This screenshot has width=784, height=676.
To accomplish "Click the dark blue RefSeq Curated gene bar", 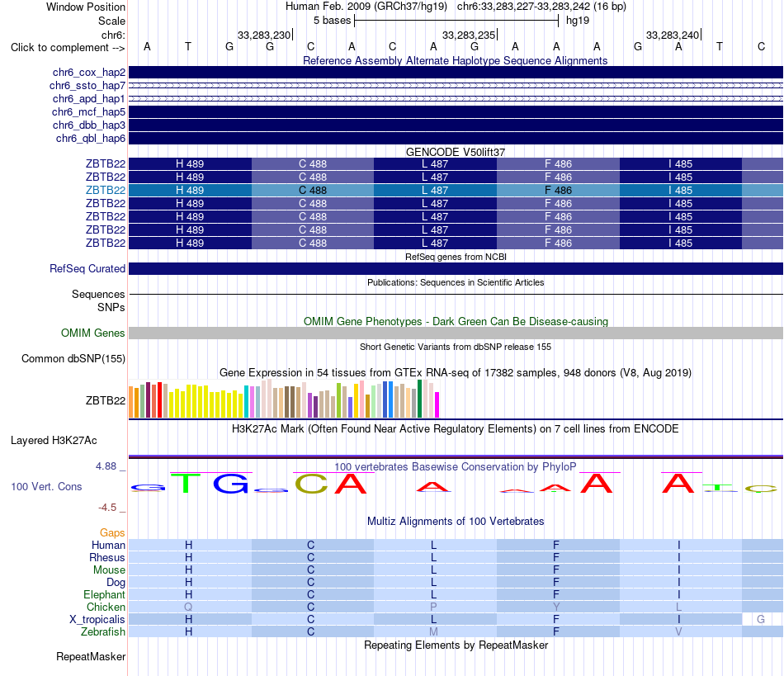I will [x=456, y=268].
